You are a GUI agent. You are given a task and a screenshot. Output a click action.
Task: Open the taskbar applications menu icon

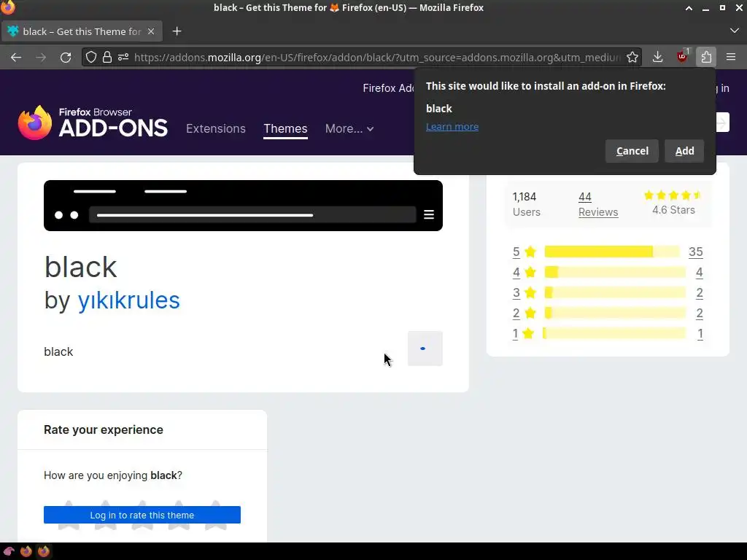click(x=9, y=551)
